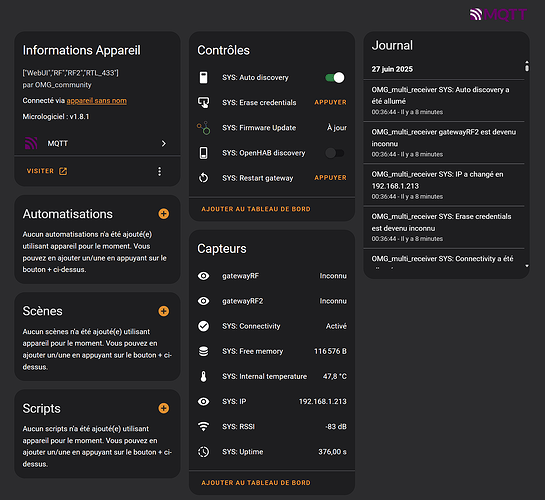Viewport: 545px width, 500px height.
Task: Open the SYS: Free memory sensor row
Action: point(272,351)
